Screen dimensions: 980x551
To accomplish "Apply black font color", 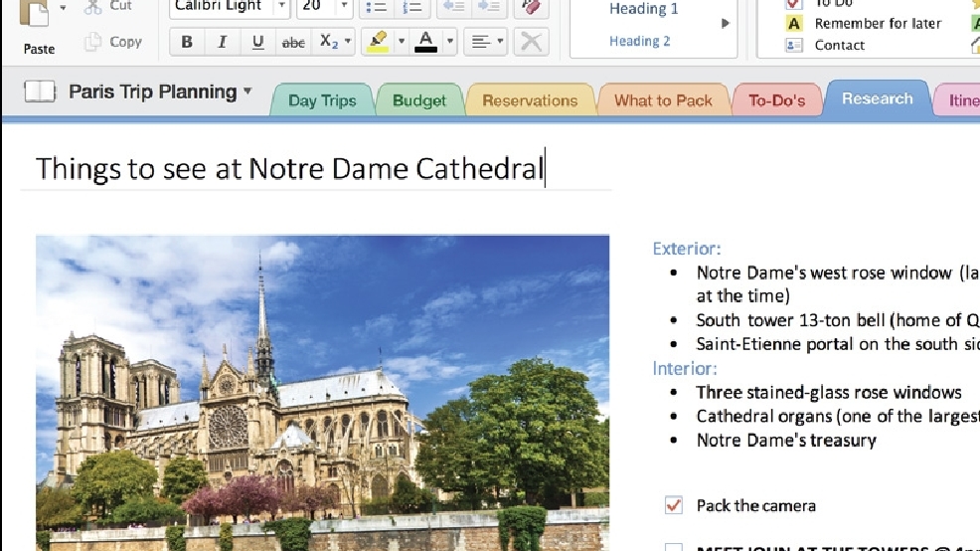I will tap(425, 42).
